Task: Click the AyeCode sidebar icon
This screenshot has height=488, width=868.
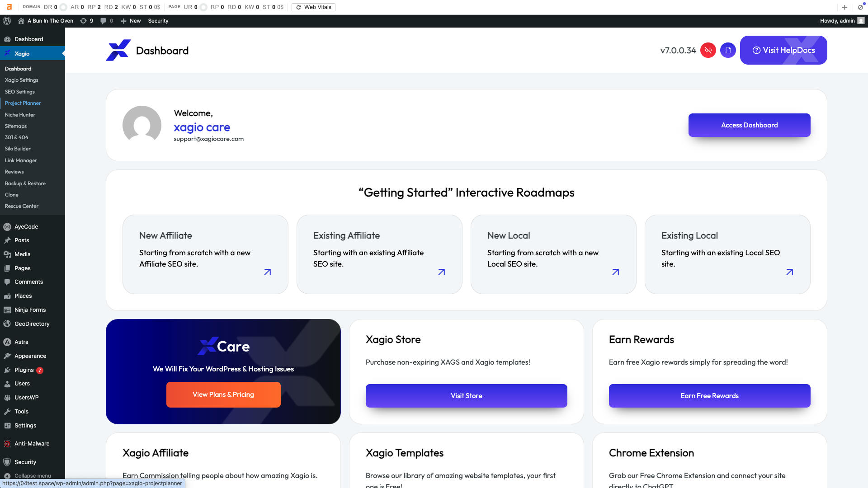Action: 7,227
